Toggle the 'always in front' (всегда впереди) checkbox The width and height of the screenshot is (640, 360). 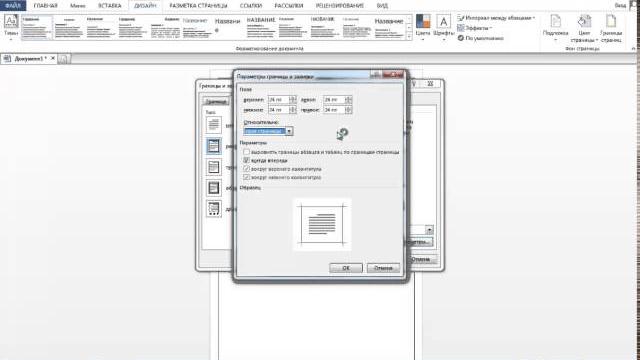[x=247, y=160]
